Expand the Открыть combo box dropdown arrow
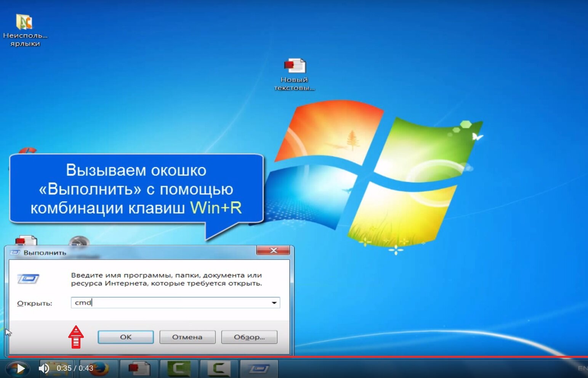 [x=274, y=302]
